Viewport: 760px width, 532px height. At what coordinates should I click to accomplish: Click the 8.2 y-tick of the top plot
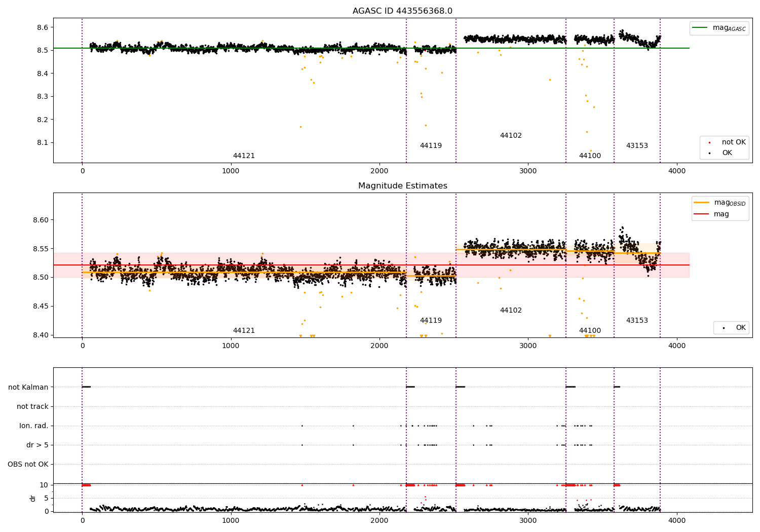(44, 120)
